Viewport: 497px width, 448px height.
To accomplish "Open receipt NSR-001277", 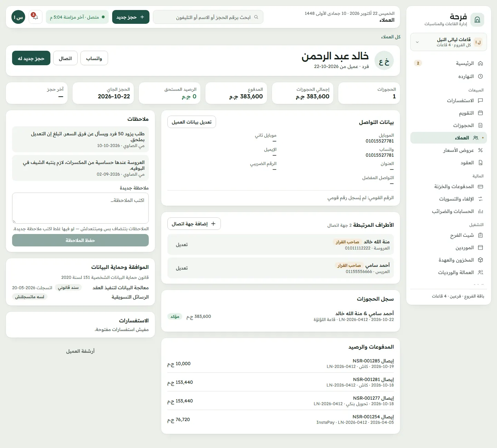I will pos(281,401).
